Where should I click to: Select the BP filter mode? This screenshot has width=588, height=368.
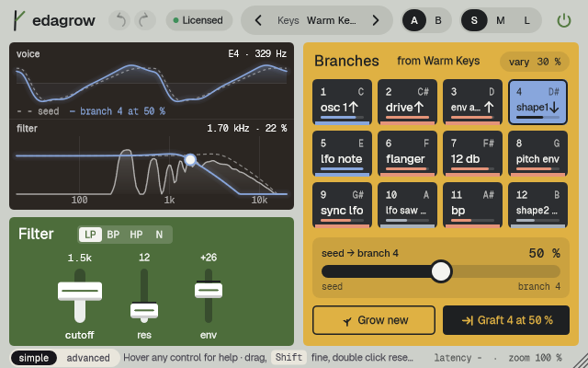[113, 235]
